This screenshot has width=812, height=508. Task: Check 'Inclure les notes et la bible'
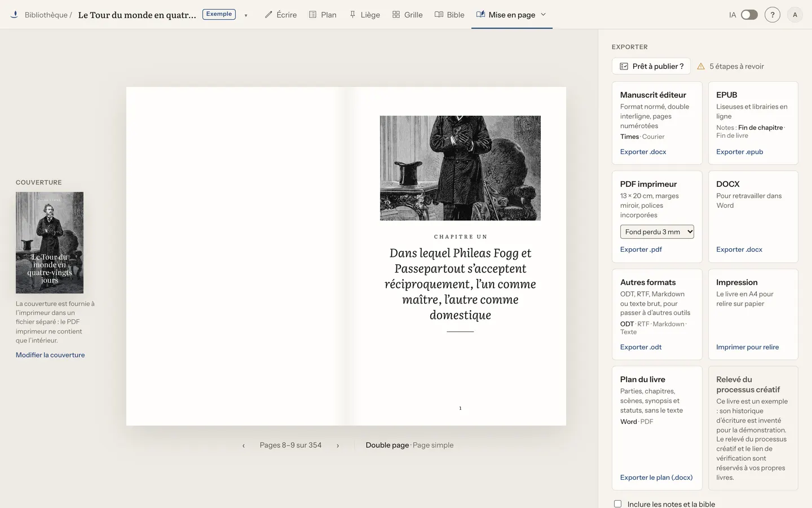point(618,504)
